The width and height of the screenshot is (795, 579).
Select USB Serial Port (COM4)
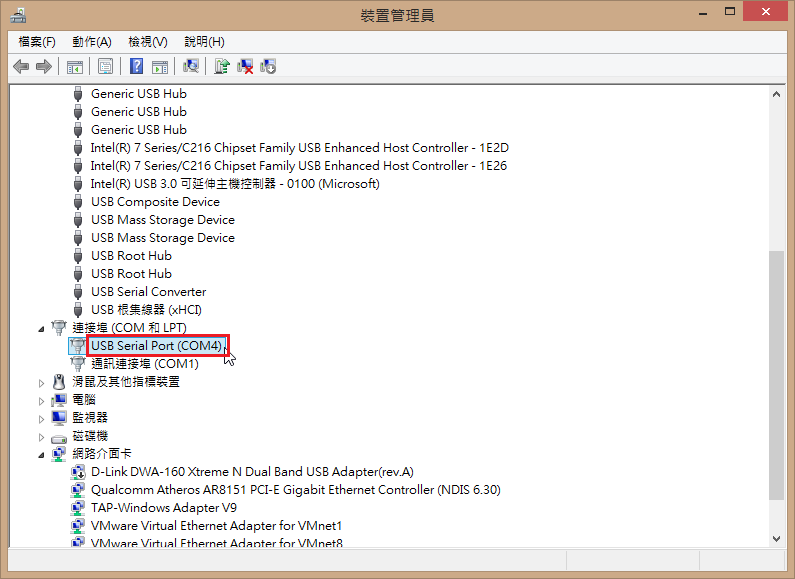(157, 346)
